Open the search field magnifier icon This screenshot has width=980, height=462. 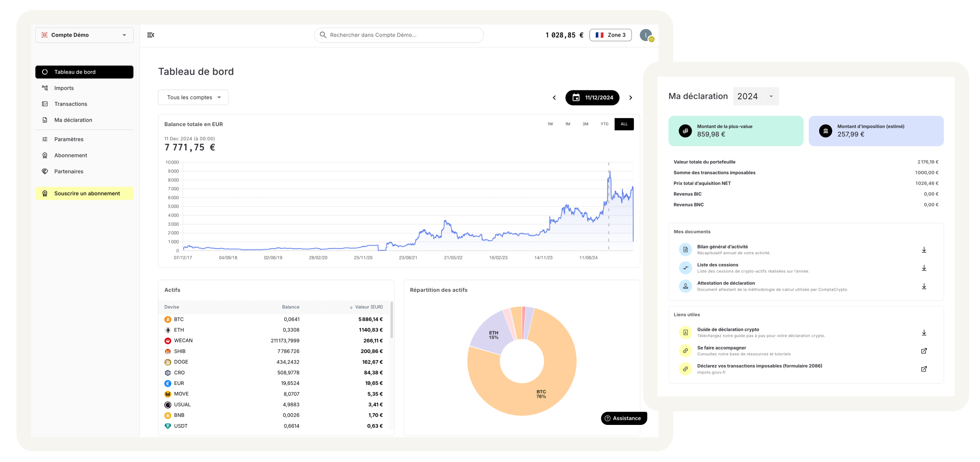323,35
